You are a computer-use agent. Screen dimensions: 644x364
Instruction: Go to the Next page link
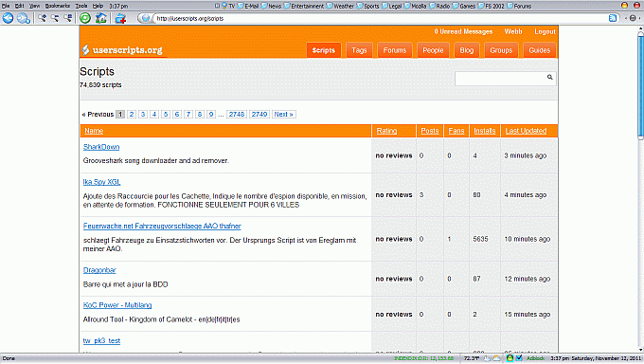click(283, 115)
